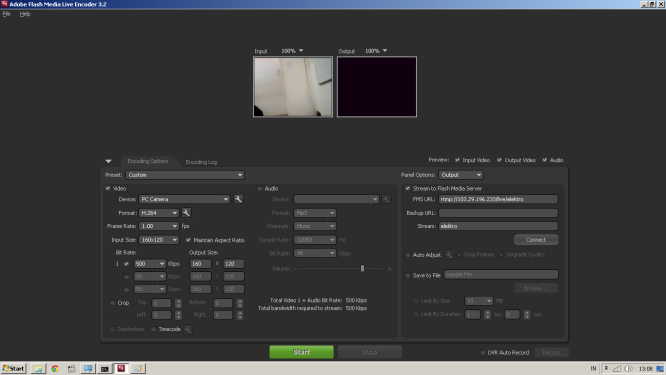This screenshot has height=375, width=666.
Task: Click the server tools taskbar icon
Action: (x=71, y=369)
